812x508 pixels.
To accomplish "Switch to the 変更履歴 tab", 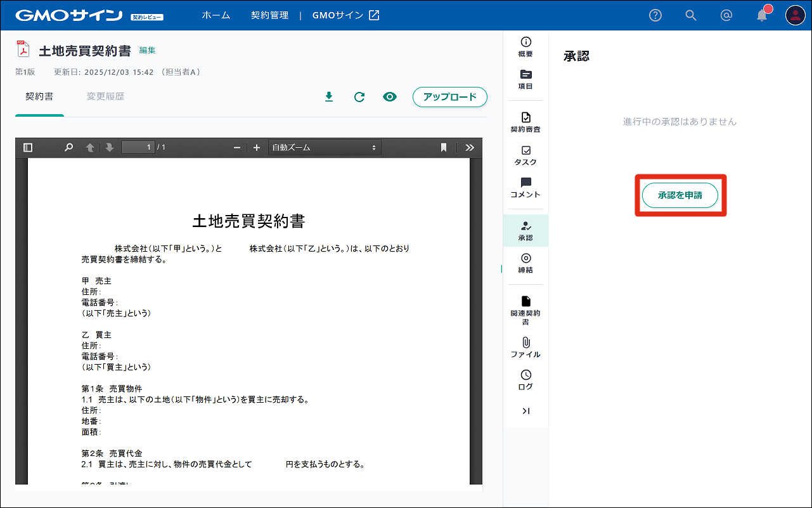I will point(105,97).
